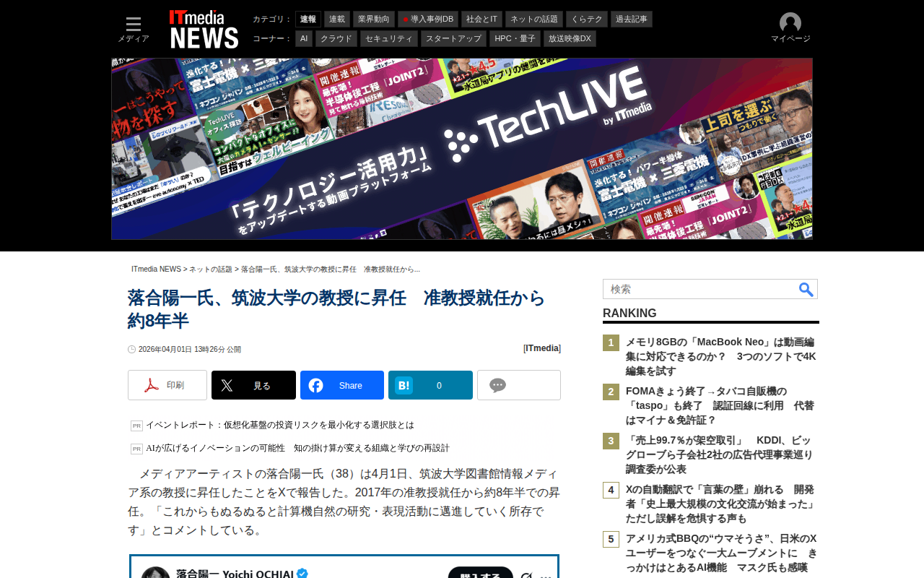Image resolution: width=924 pixels, height=578 pixels.
Task: Open クラウド corner
Action: pos(336,38)
